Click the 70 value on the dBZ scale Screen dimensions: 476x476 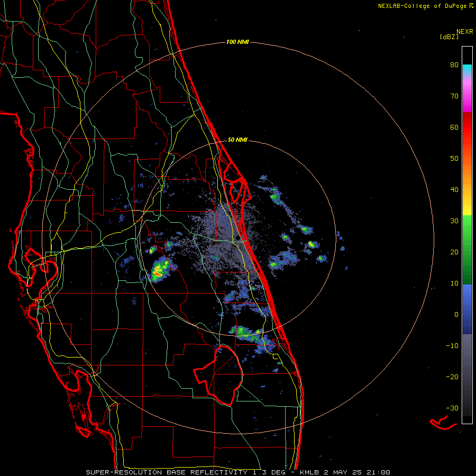pyautogui.click(x=454, y=96)
